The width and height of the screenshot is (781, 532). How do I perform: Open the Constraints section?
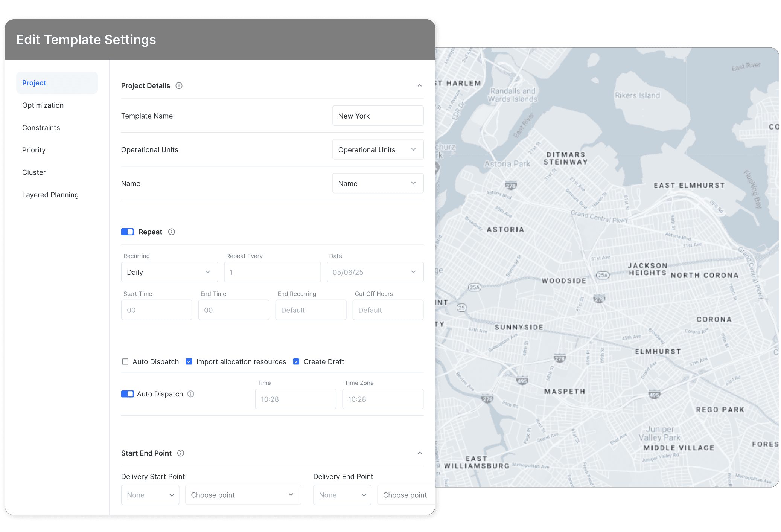coord(41,128)
